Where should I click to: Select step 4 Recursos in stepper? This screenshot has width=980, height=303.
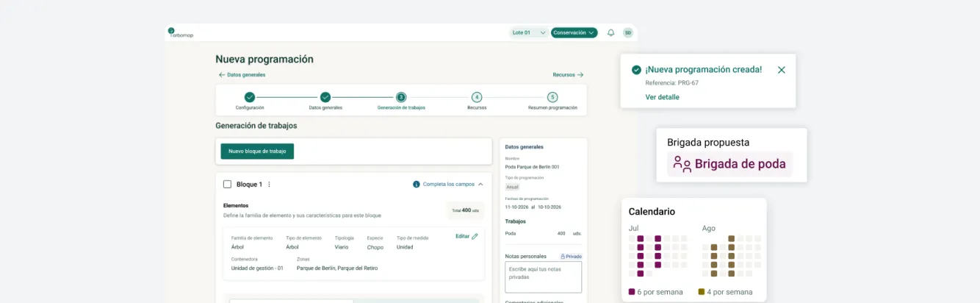477,97
